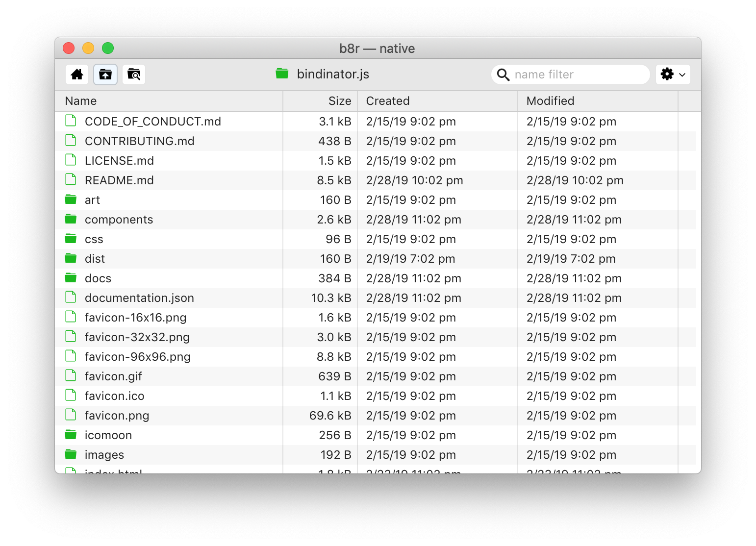
Task: Select documentation.json file icon
Action: pos(71,297)
